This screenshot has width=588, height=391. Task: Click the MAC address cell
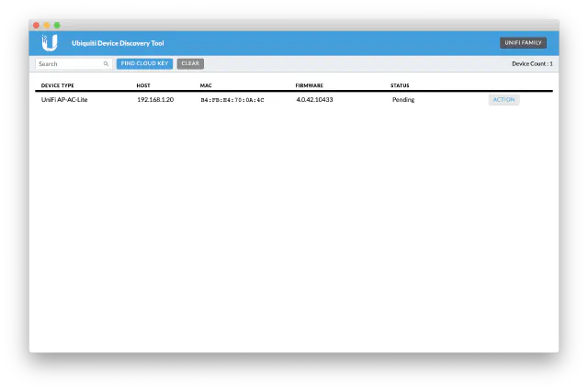[x=232, y=100]
